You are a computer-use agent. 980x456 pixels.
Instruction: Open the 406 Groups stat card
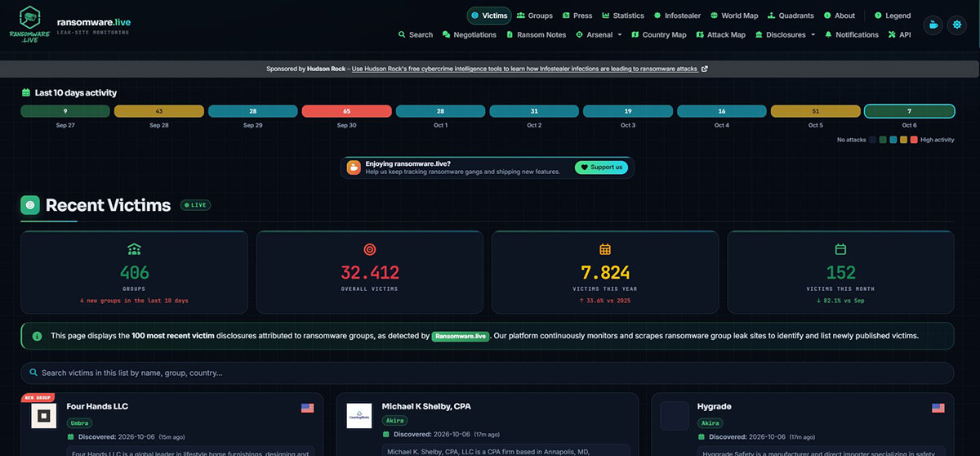[x=134, y=272]
